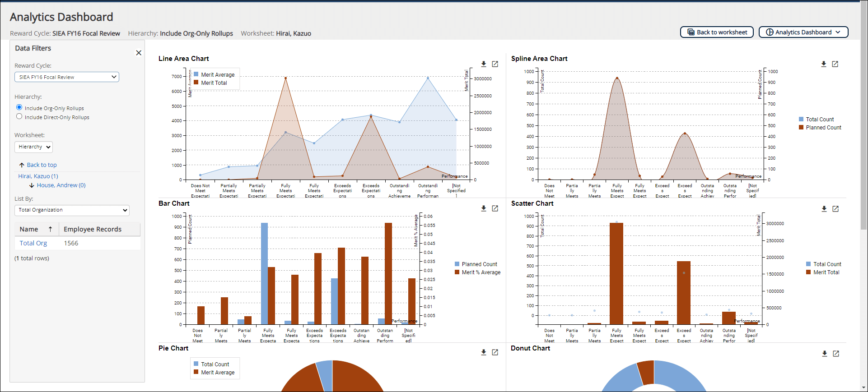This screenshot has width=868, height=392.
Task: Expand the List By Total Organization dropdown
Action: (x=72, y=210)
